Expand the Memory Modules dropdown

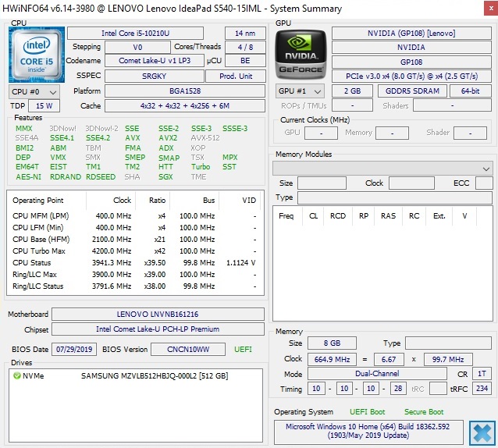pos(382,169)
